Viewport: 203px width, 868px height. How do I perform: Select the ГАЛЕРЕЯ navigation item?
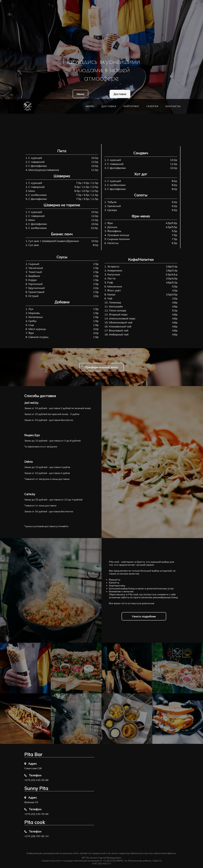coord(152,106)
